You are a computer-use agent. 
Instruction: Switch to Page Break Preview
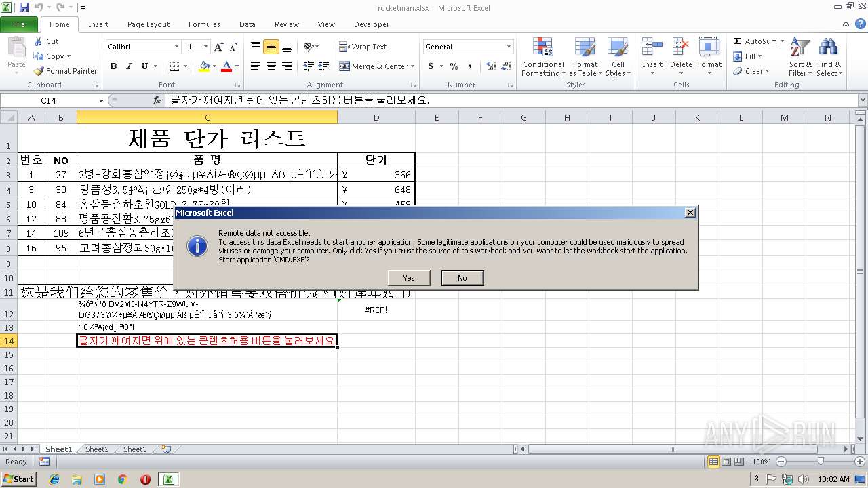[x=739, y=462]
